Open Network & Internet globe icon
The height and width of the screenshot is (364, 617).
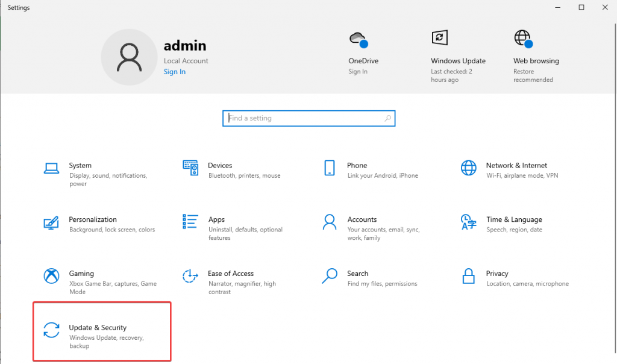[468, 168]
